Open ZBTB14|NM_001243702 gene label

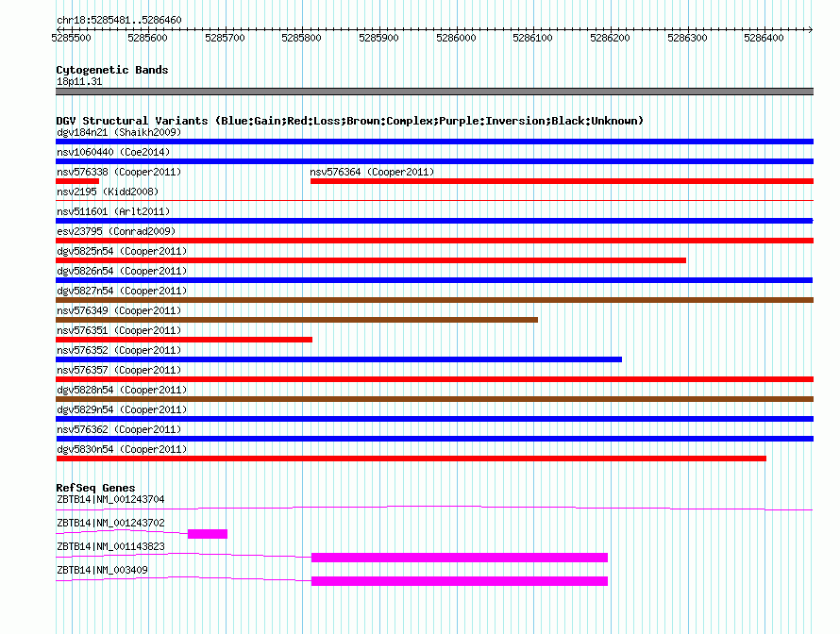point(110,524)
